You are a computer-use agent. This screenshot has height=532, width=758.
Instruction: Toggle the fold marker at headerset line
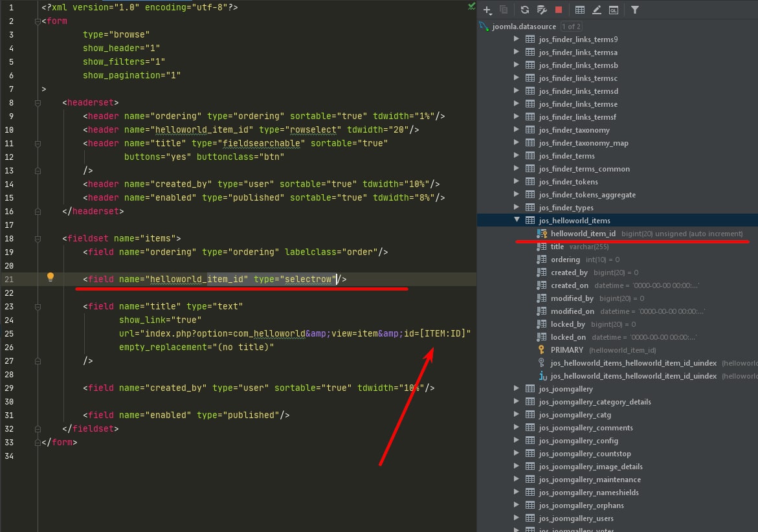pyautogui.click(x=38, y=103)
